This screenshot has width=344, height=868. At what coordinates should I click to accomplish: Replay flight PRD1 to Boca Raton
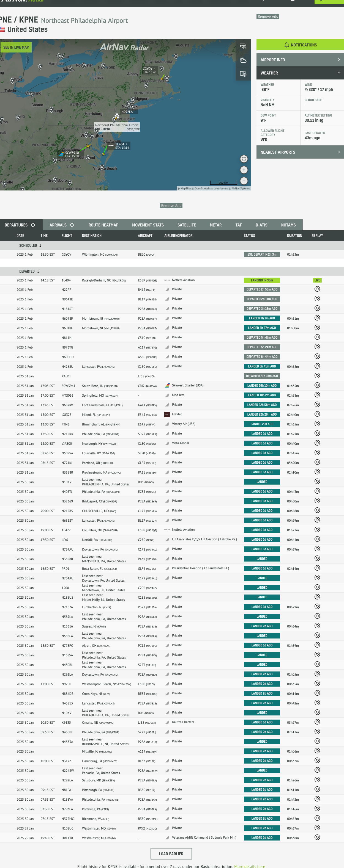click(317, 568)
